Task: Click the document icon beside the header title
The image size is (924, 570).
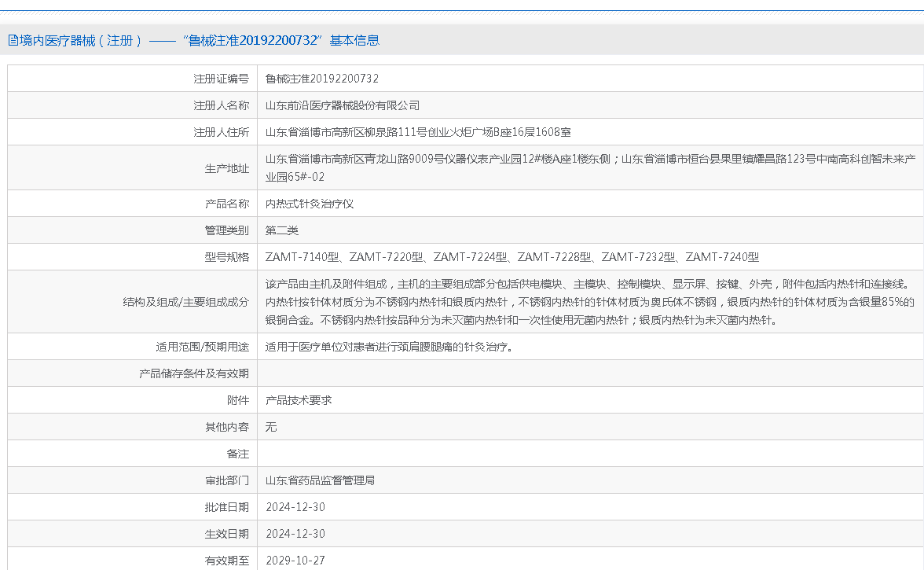Action: [13, 40]
